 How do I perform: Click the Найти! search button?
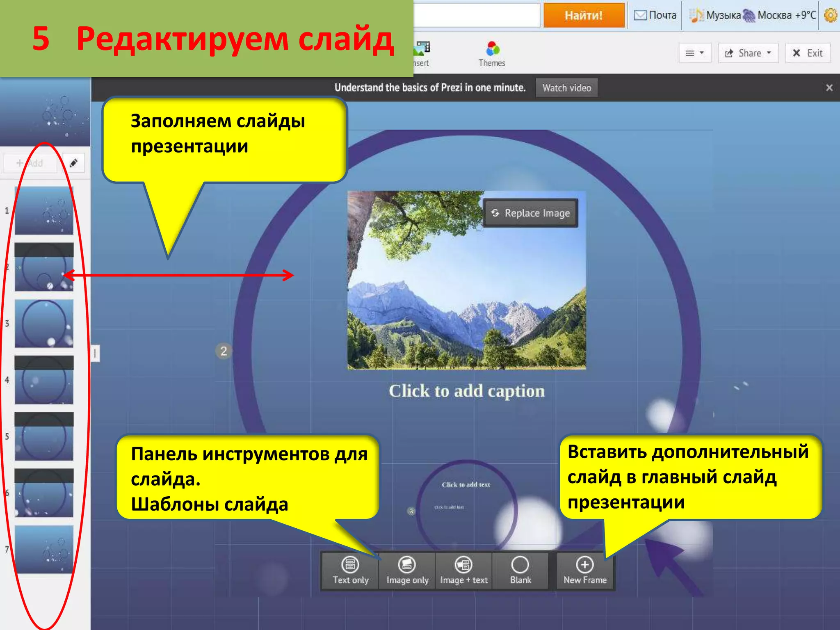click(584, 15)
